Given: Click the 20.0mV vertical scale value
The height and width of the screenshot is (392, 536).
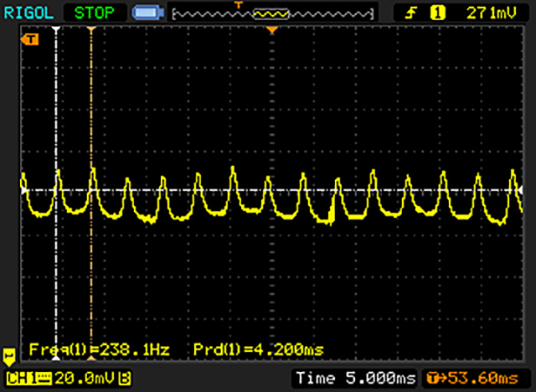Looking at the screenshot, I should click(x=85, y=379).
